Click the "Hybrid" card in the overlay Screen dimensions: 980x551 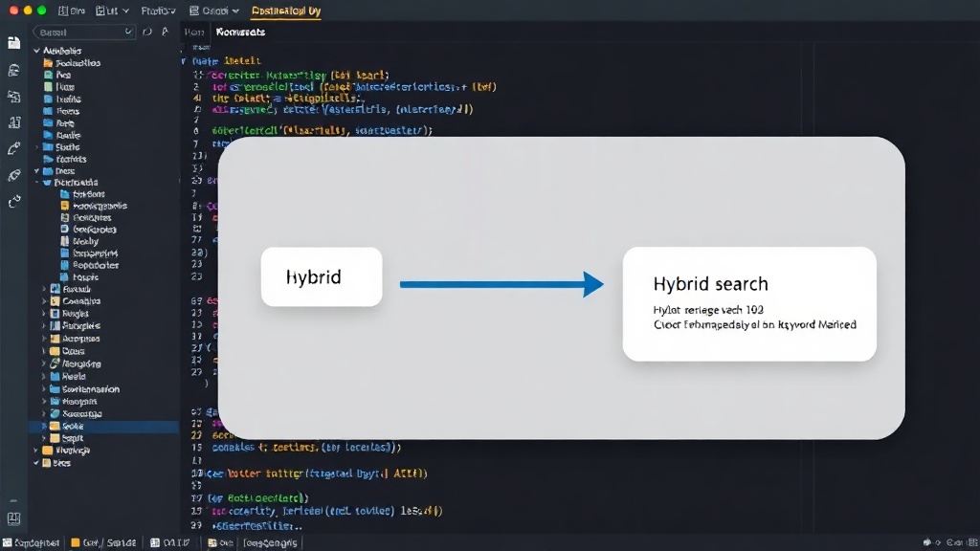(x=322, y=276)
